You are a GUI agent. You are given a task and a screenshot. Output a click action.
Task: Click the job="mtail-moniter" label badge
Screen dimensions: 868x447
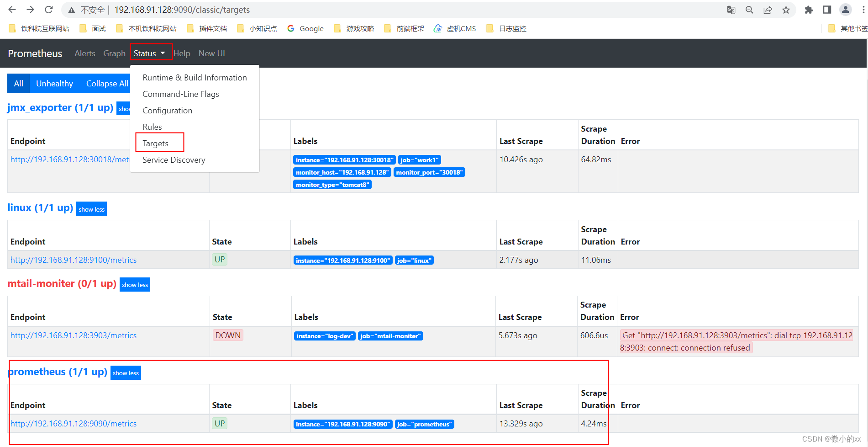click(390, 336)
